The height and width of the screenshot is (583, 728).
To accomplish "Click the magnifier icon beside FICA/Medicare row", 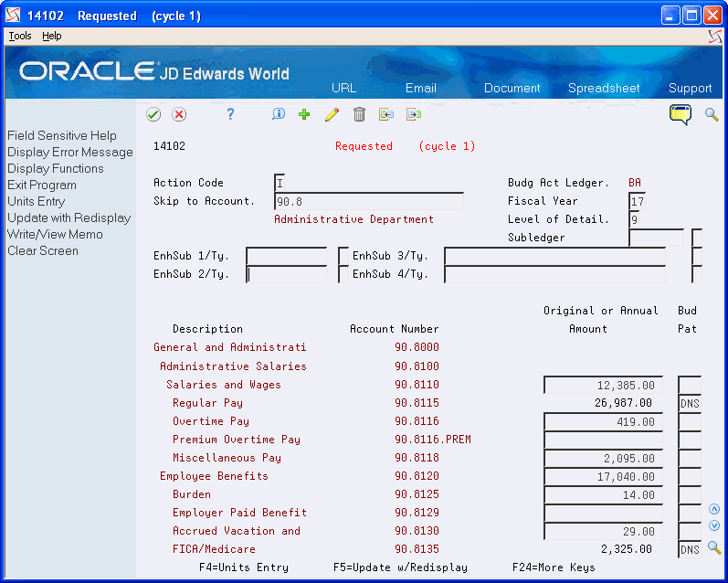I will pyautogui.click(x=714, y=548).
